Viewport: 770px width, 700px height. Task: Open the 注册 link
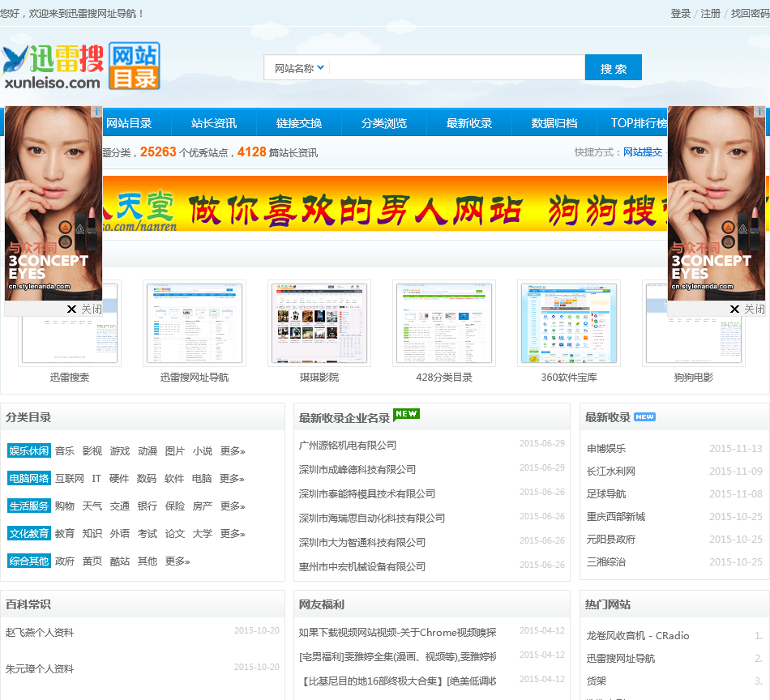(711, 14)
